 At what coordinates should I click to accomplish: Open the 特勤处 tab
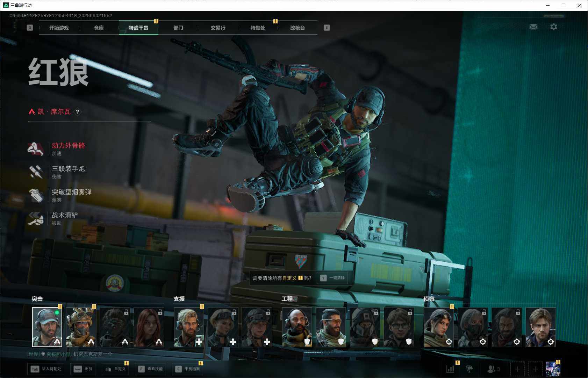(258, 28)
